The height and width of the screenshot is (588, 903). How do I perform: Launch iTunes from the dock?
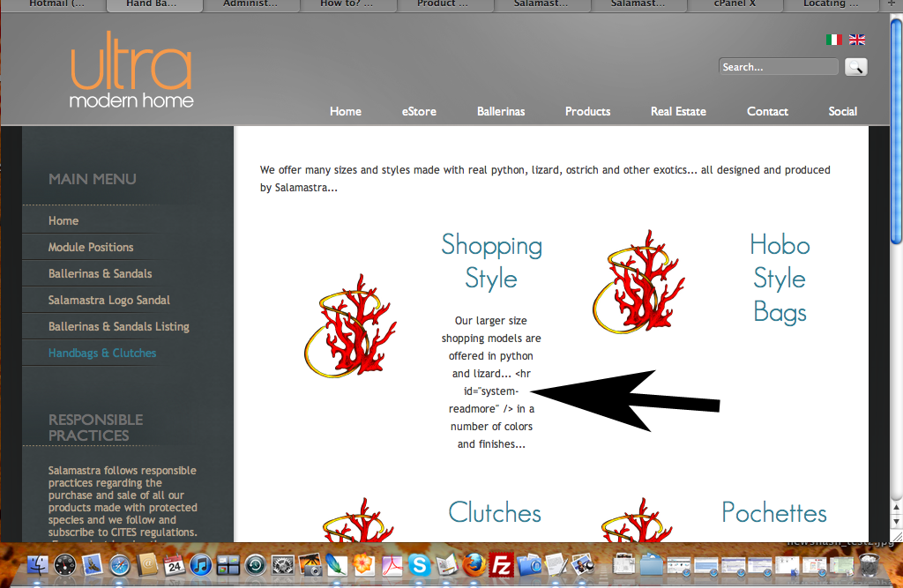tap(201, 565)
